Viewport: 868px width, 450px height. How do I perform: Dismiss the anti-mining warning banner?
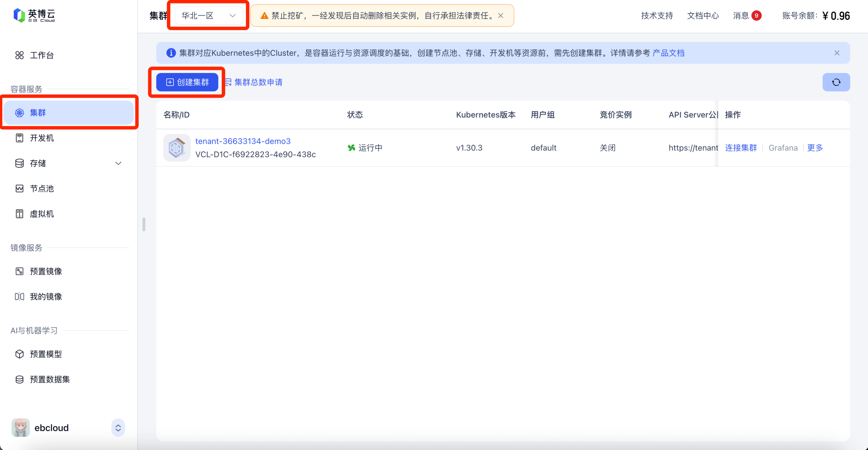[x=501, y=15]
